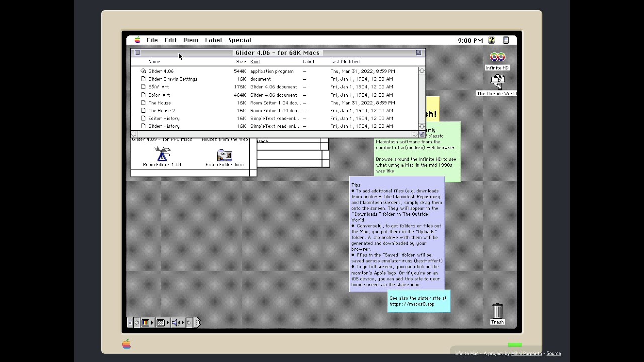Select the Glider Gravis Settings document icon
The image size is (644, 362).
pos(143,79)
